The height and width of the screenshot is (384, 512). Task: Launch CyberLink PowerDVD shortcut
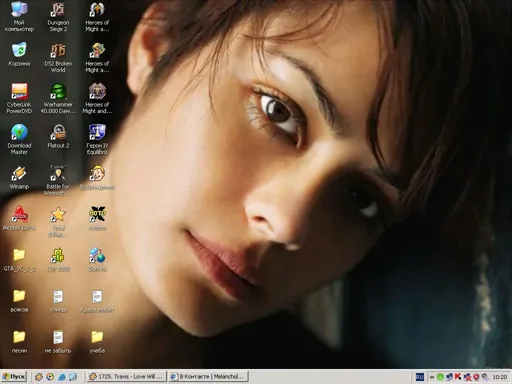pos(19,98)
